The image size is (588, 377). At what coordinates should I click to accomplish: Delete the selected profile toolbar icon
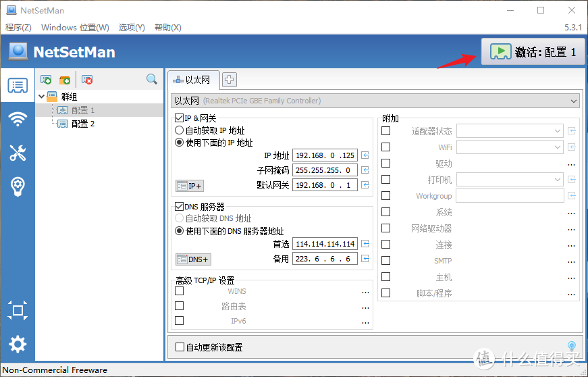click(87, 80)
